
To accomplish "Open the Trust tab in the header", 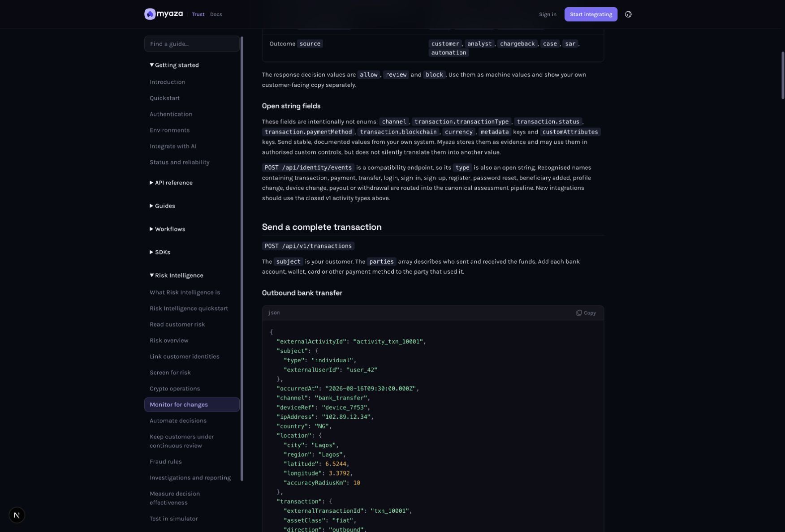I will point(198,14).
